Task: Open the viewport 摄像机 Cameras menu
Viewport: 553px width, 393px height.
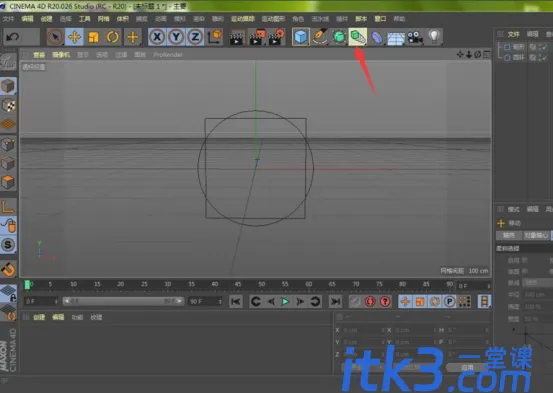Action: (x=61, y=55)
